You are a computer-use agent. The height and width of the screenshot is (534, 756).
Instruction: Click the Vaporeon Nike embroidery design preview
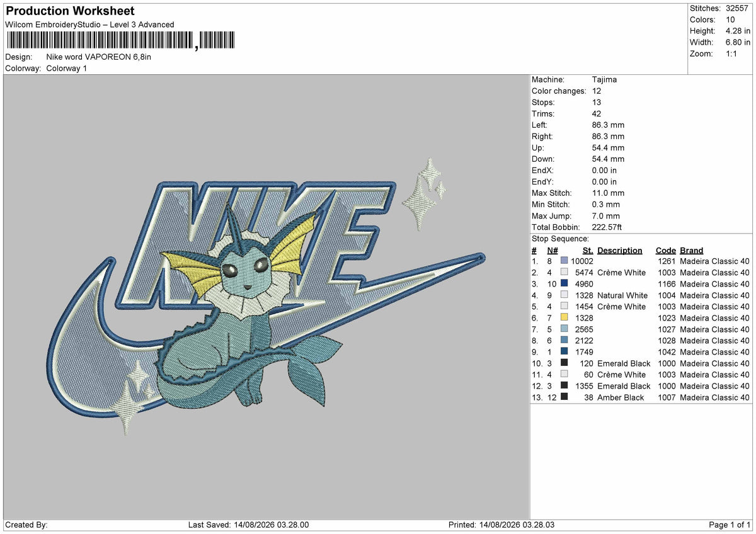266,296
